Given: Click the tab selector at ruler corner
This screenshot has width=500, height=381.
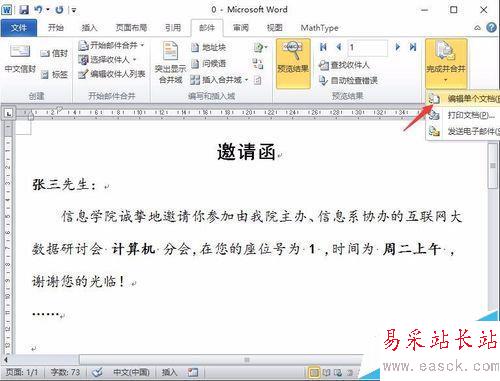Looking at the screenshot, I should tap(9, 113).
